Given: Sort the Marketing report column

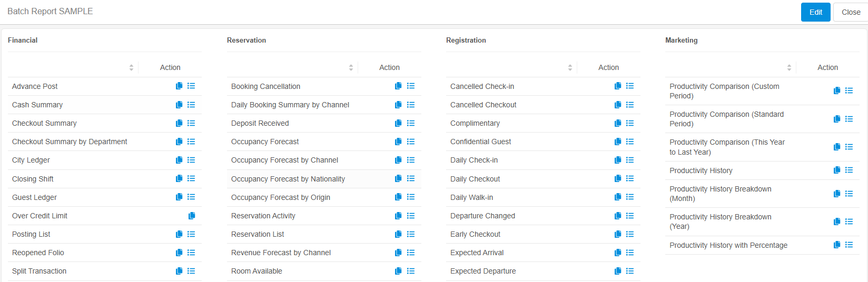Looking at the screenshot, I should coord(789,67).
